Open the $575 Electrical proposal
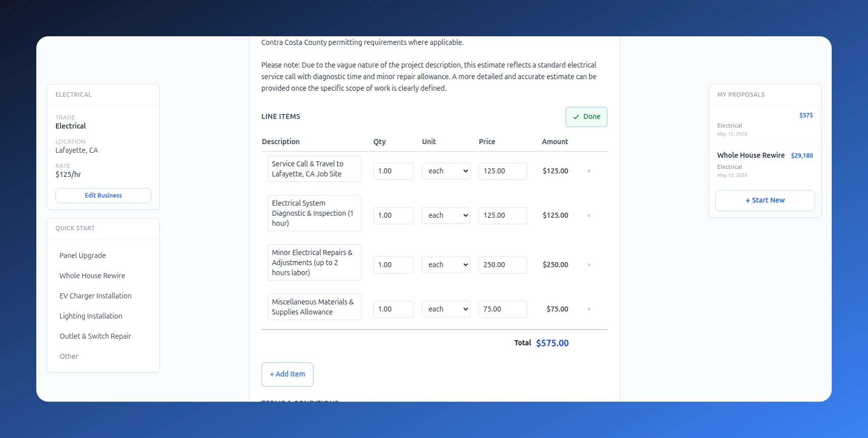This screenshot has width=868, height=438. click(765, 124)
